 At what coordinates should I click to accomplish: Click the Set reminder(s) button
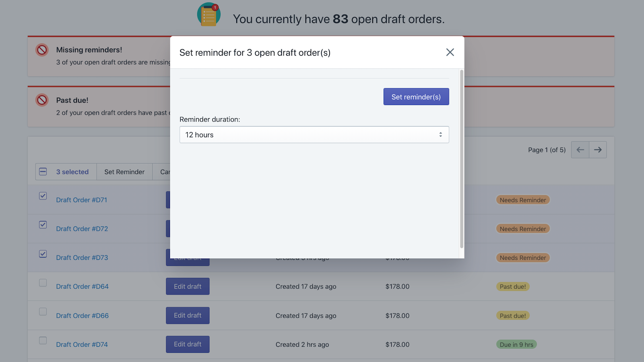tap(416, 97)
